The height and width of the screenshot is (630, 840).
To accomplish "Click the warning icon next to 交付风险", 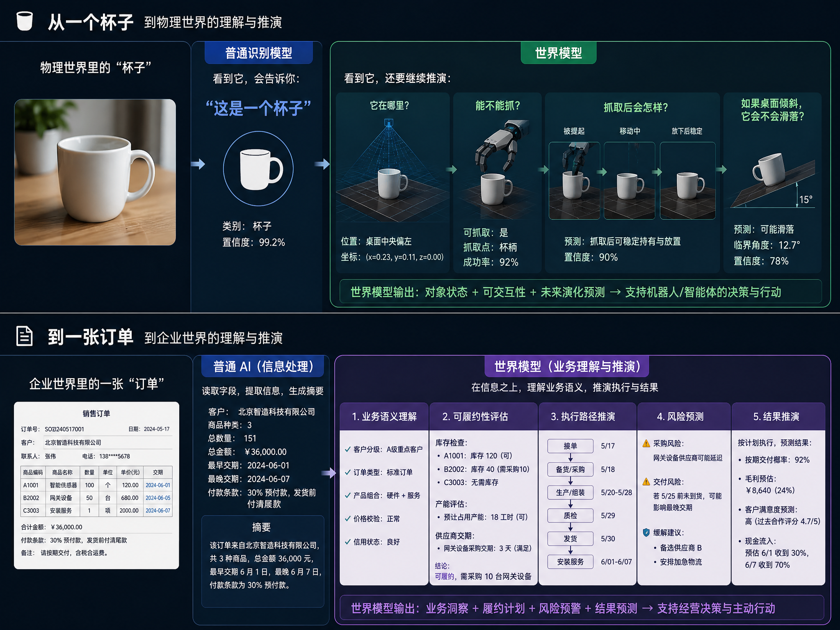I will pos(646,482).
